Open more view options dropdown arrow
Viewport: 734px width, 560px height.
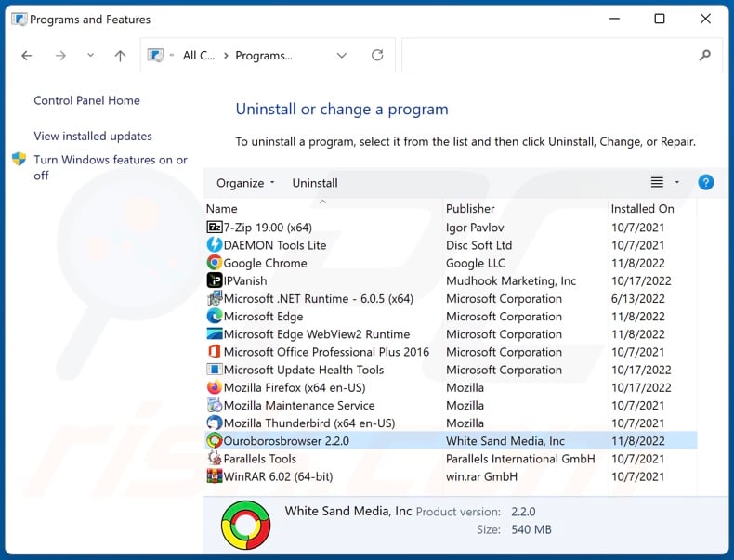677,182
